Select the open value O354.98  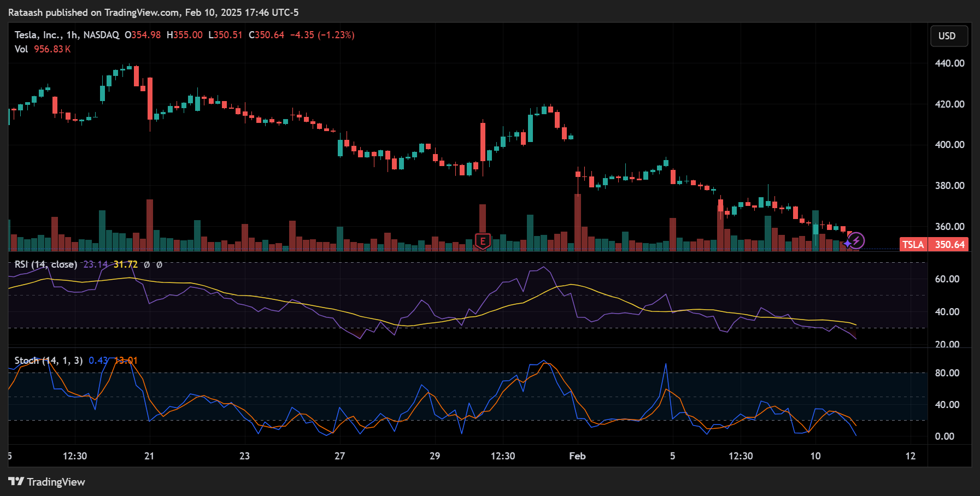click(x=143, y=35)
